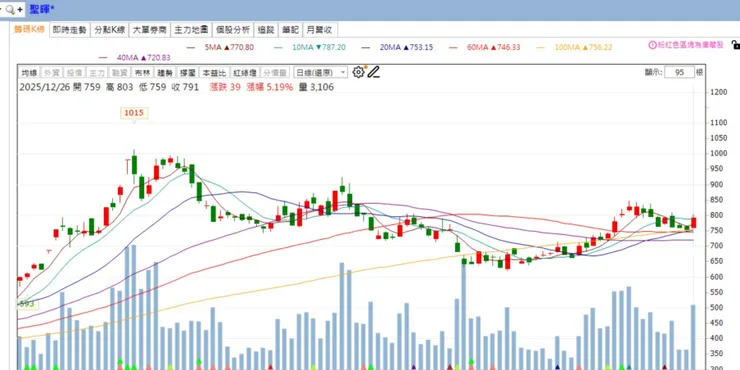
Task: Open the 分點K線 tab
Action: [x=109, y=30]
